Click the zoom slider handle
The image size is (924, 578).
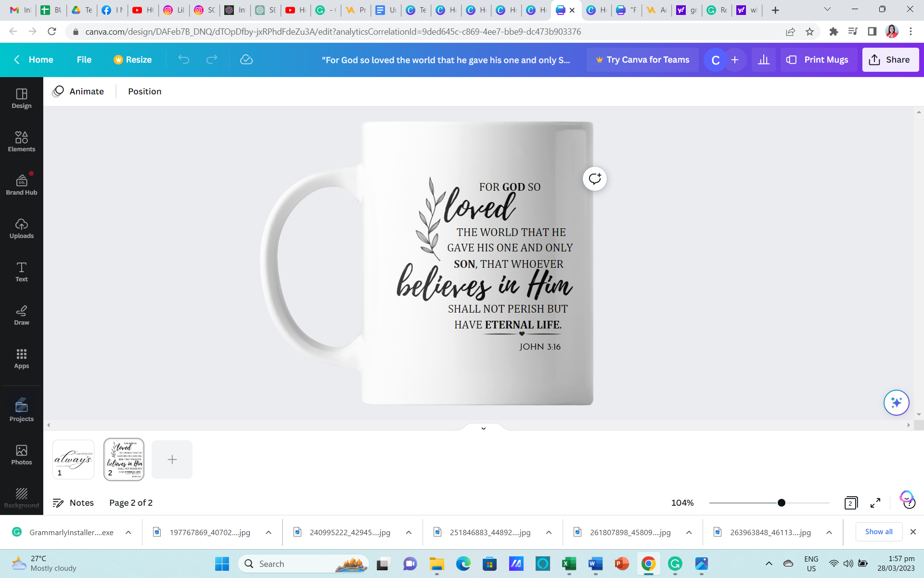pyautogui.click(x=782, y=503)
